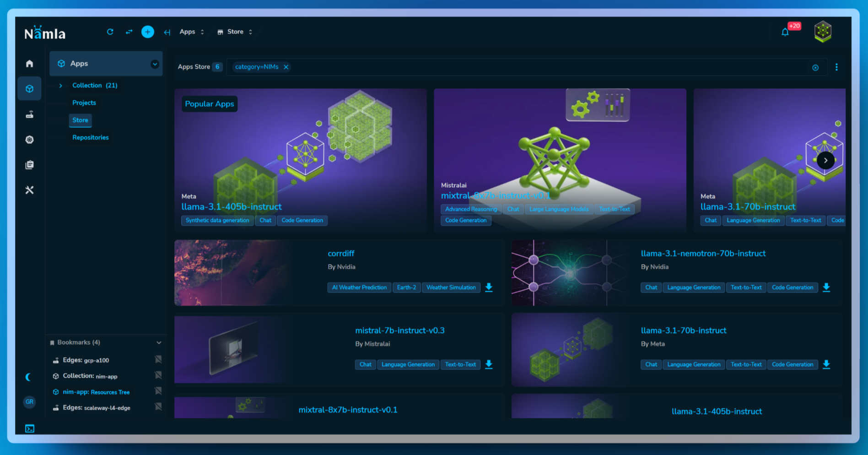Go to Home in the left rail
Screen dimensions: 868x455
coord(30,64)
